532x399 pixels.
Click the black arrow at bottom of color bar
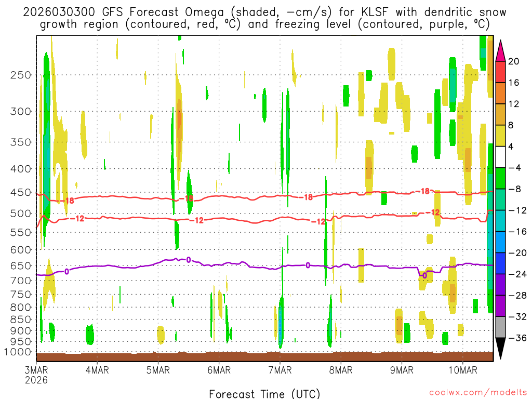point(500,349)
